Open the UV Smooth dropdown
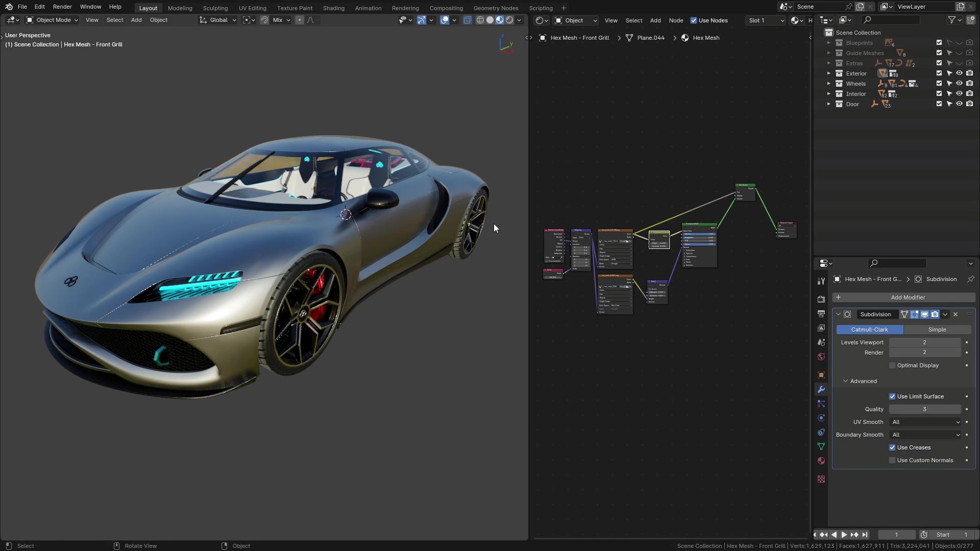Viewport: 980px width, 551px height. 925,422
